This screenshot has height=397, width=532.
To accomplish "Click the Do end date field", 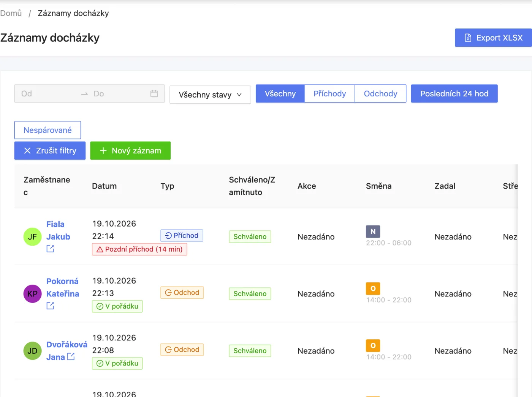I will (119, 94).
